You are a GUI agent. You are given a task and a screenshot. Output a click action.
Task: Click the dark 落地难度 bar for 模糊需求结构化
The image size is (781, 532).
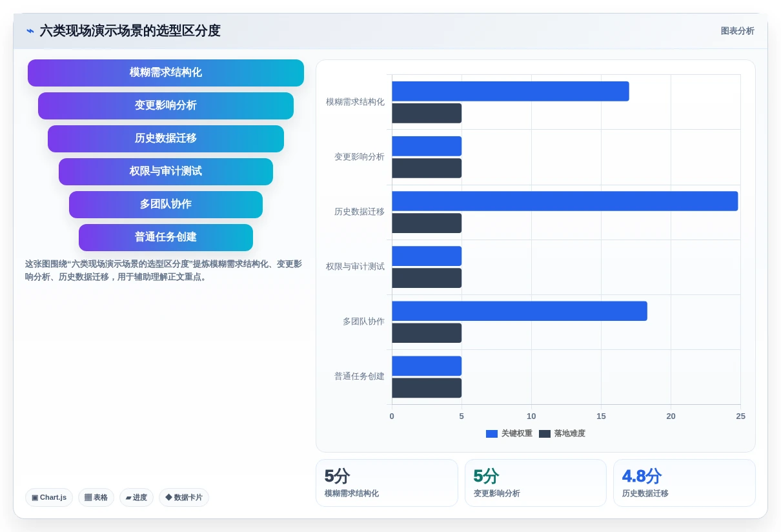(x=427, y=113)
